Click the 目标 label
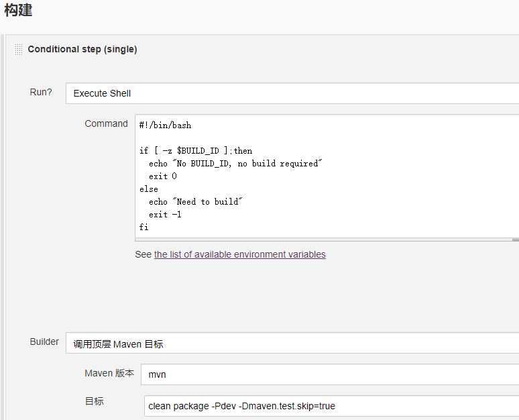This screenshot has width=519, height=420. tap(95, 401)
